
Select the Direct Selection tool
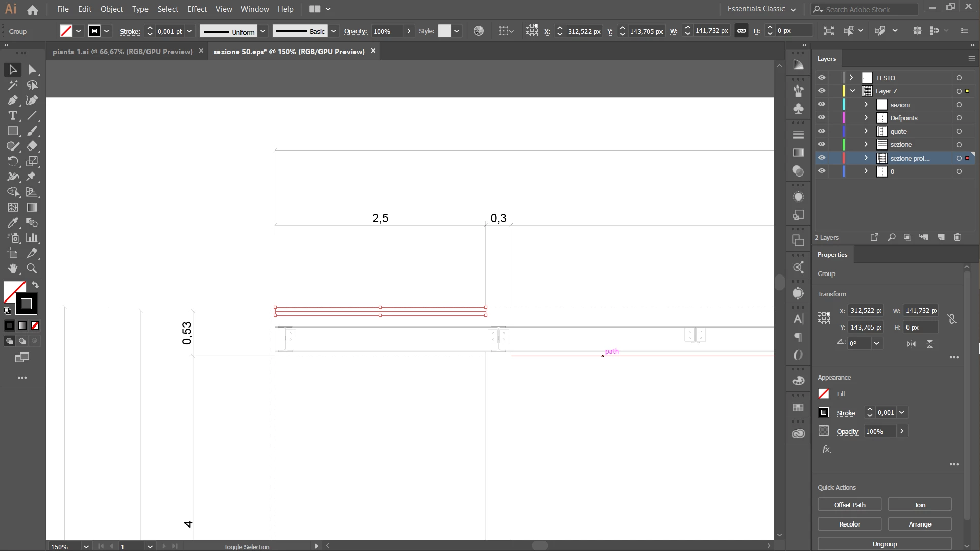click(x=32, y=70)
